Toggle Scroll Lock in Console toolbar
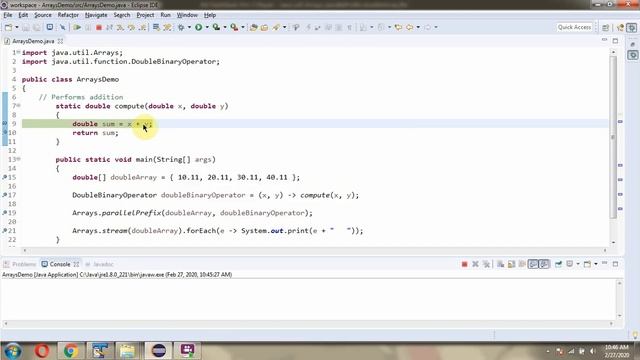 click(x=511, y=264)
